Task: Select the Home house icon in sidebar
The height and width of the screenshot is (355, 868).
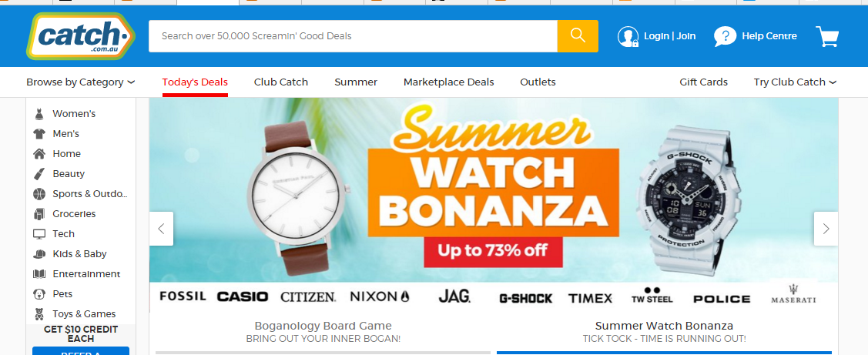Action: 39,154
